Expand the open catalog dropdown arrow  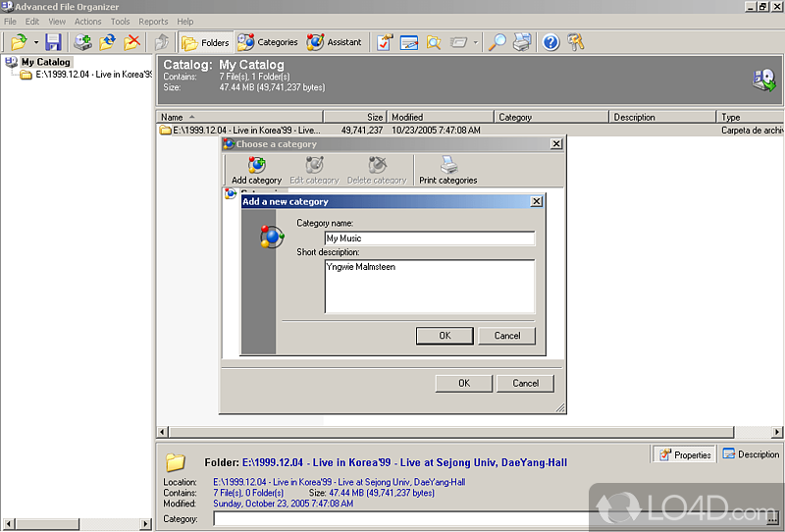click(36, 42)
